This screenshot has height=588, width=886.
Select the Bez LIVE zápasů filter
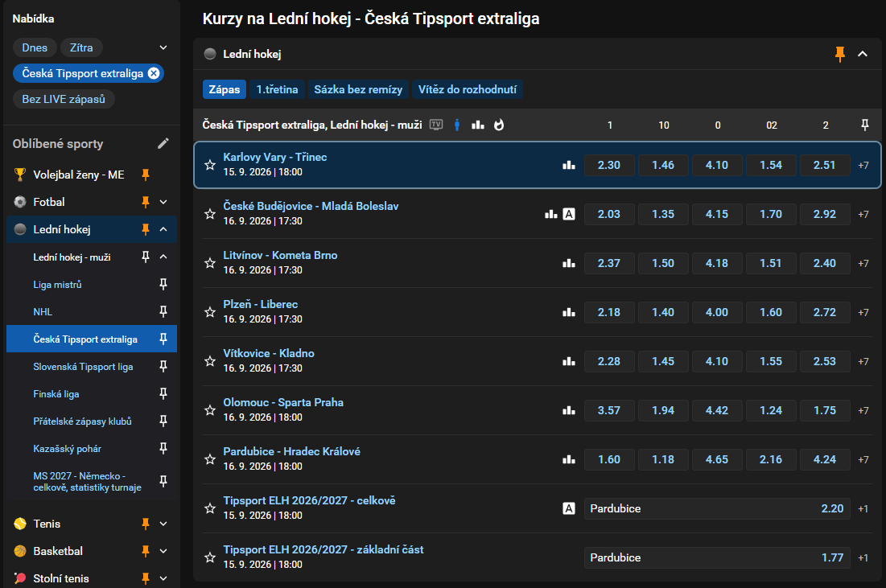tap(64, 99)
